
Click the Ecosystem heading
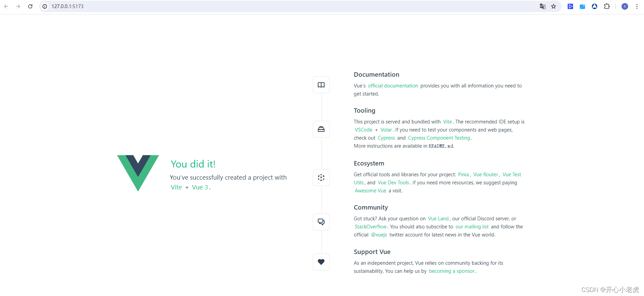tap(369, 163)
